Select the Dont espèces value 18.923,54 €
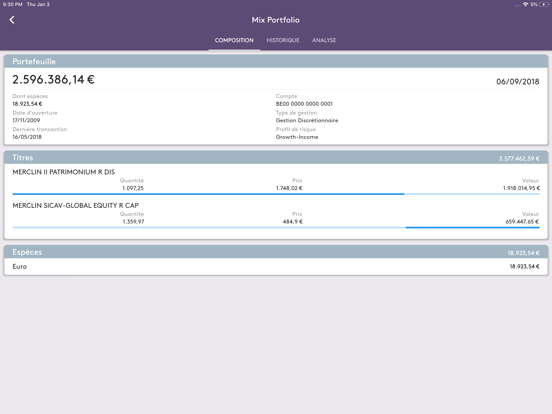 click(x=27, y=104)
